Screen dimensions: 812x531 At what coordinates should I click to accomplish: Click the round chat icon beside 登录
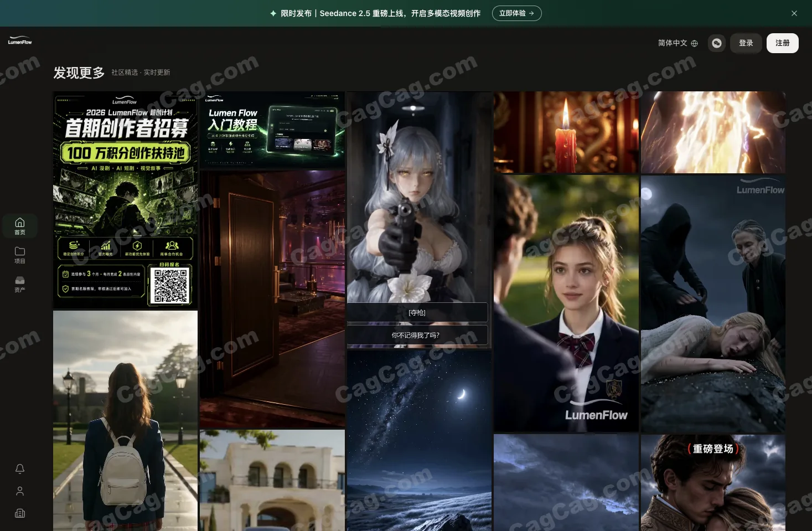coord(717,43)
